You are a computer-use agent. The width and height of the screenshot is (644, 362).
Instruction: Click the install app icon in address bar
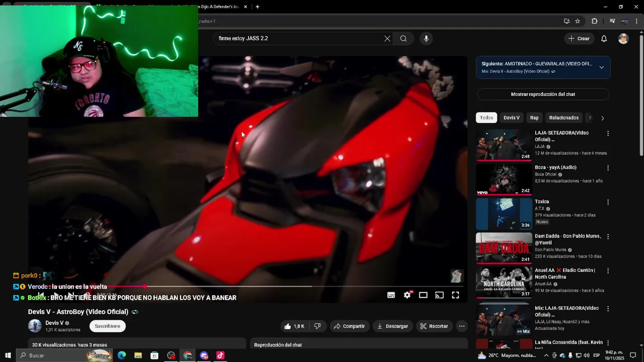[567, 21]
